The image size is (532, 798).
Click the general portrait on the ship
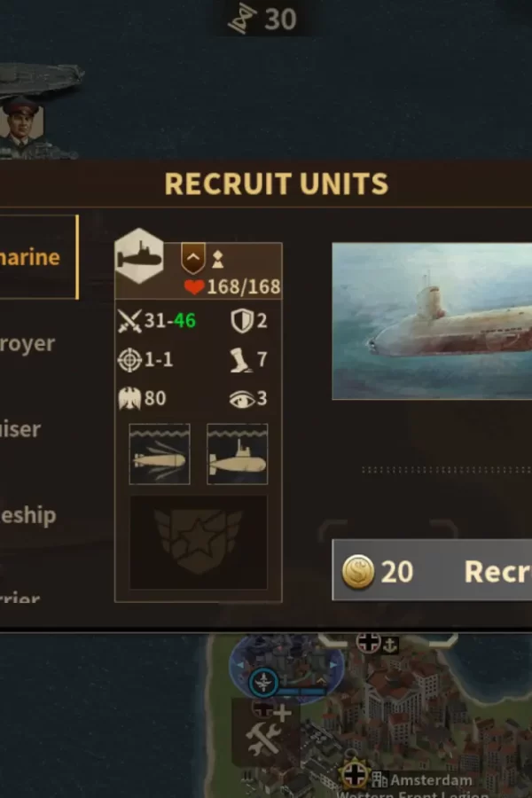[x=21, y=122]
